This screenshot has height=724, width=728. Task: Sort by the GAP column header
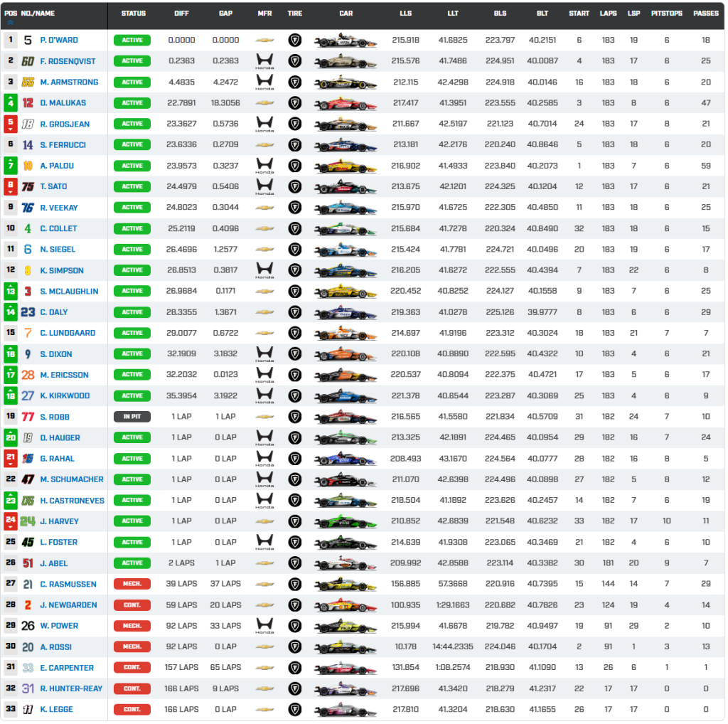(225, 14)
